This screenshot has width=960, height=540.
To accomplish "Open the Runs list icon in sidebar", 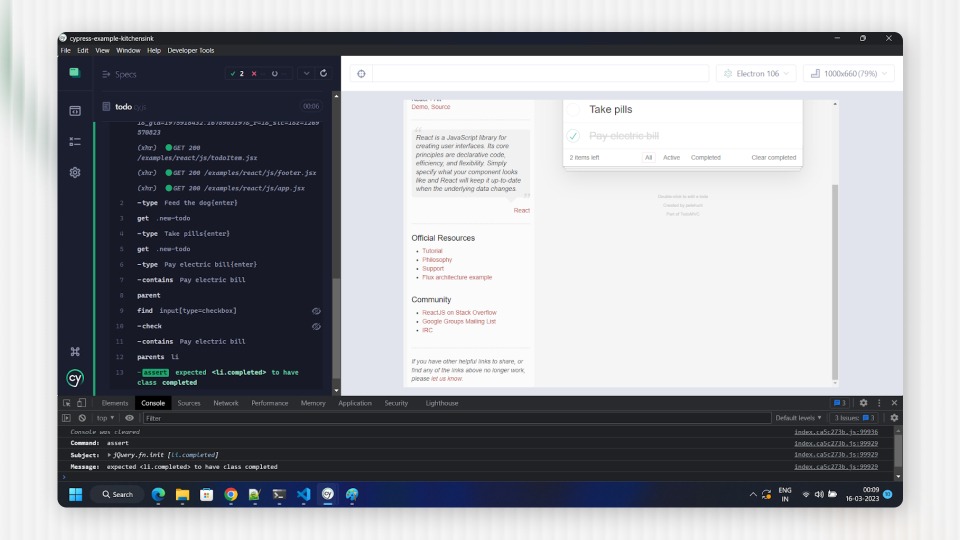I will coord(75,141).
